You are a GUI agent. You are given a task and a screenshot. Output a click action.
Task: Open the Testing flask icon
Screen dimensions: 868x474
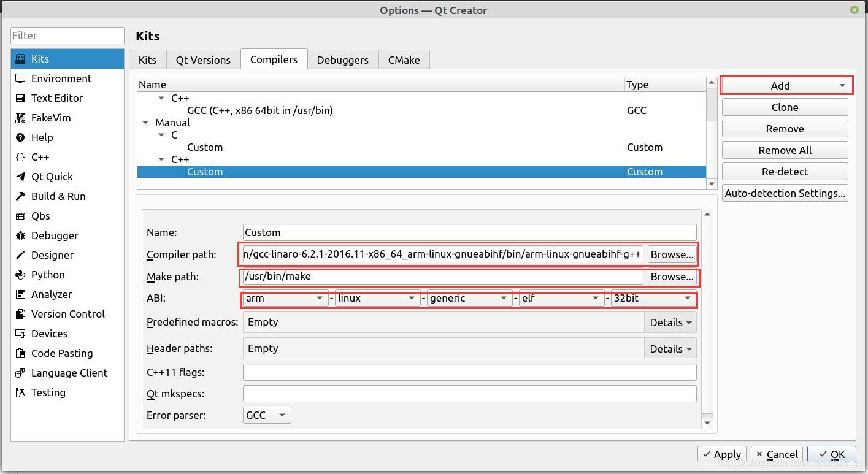[x=20, y=392]
